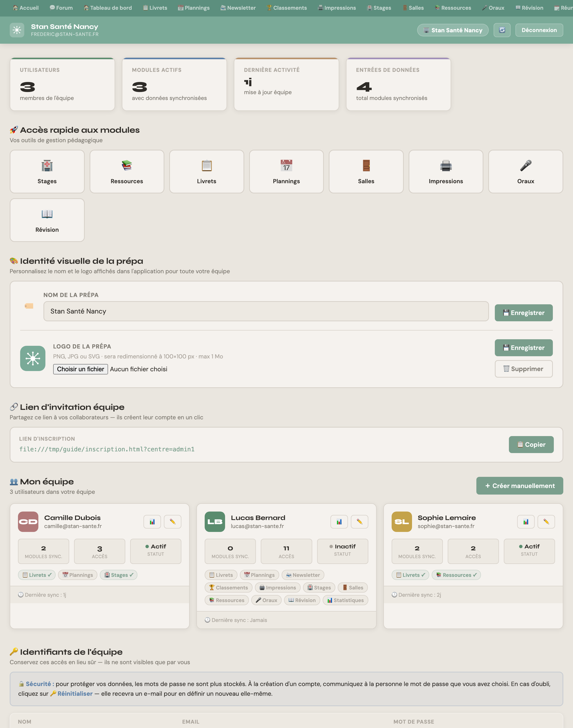
Task: Open Newsletter in top navigation
Action: coord(238,8)
